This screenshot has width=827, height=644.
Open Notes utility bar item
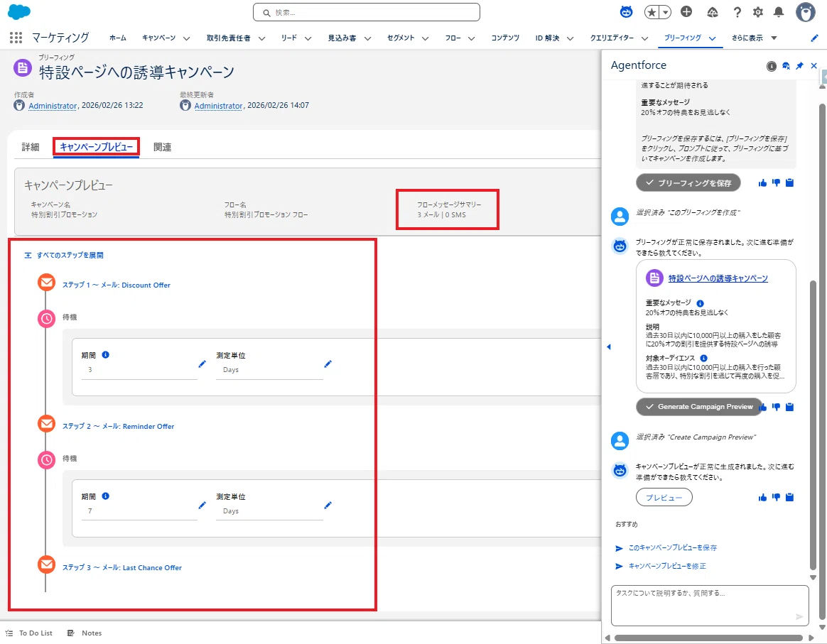coord(85,633)
